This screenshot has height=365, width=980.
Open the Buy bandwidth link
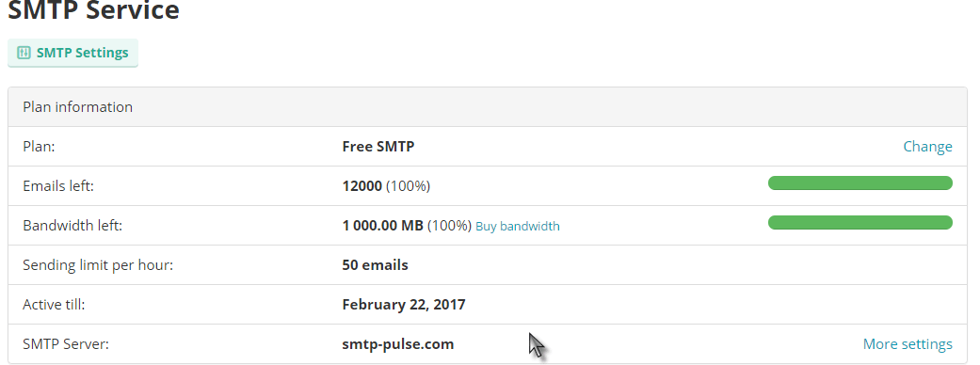click(518, 227)
